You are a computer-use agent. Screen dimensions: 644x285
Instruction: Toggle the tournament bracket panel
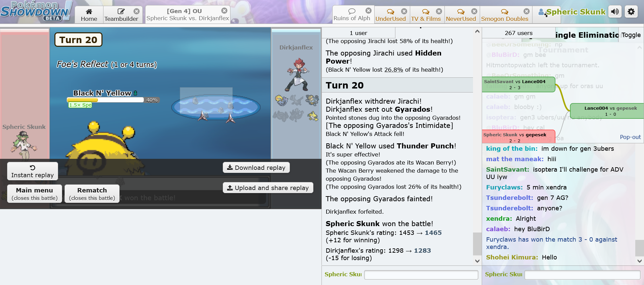[x=631, y=35]
